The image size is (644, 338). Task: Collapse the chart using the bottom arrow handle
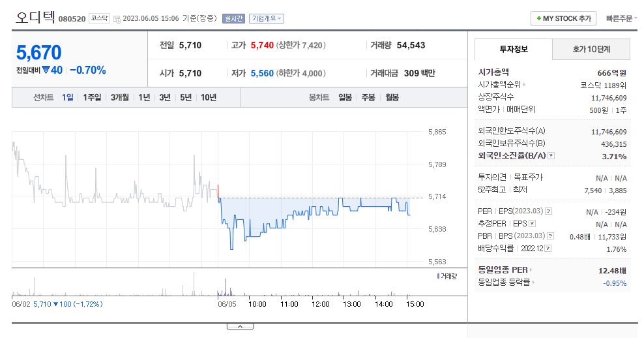point(241,326)
